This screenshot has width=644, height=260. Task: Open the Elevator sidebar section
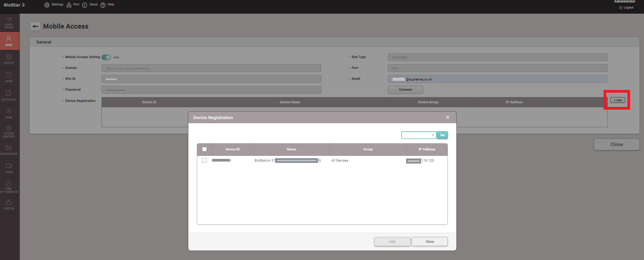click(x=9, y=95)
